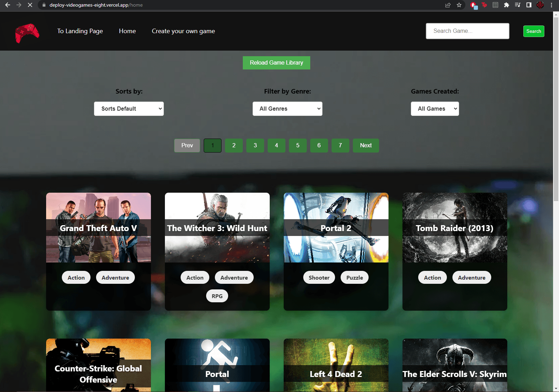Open the Home nav link
Viewport: 559px width, 392px height.
click(128, 31)
